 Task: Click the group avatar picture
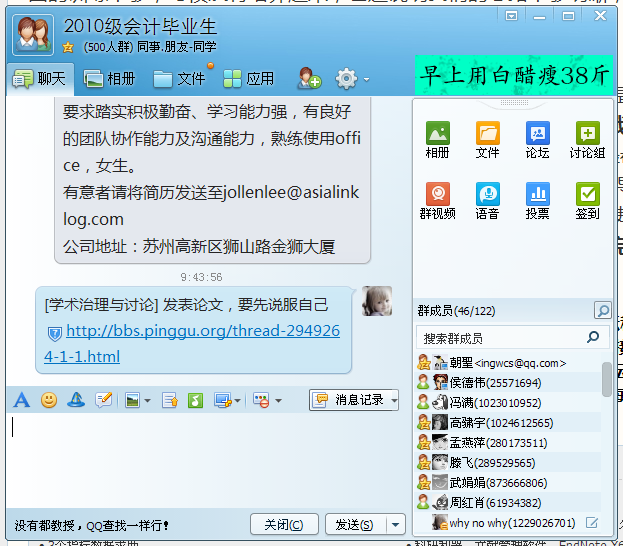(x=33, y=35)
